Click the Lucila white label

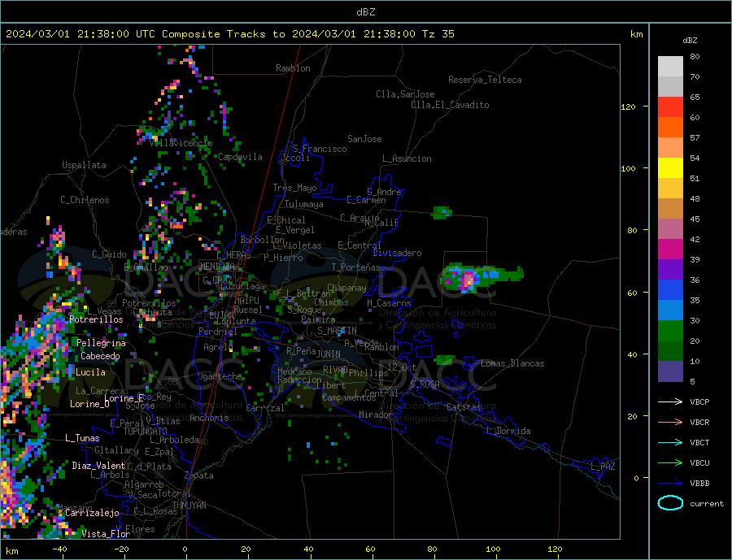pyautogui.click(x=90, y=372)
